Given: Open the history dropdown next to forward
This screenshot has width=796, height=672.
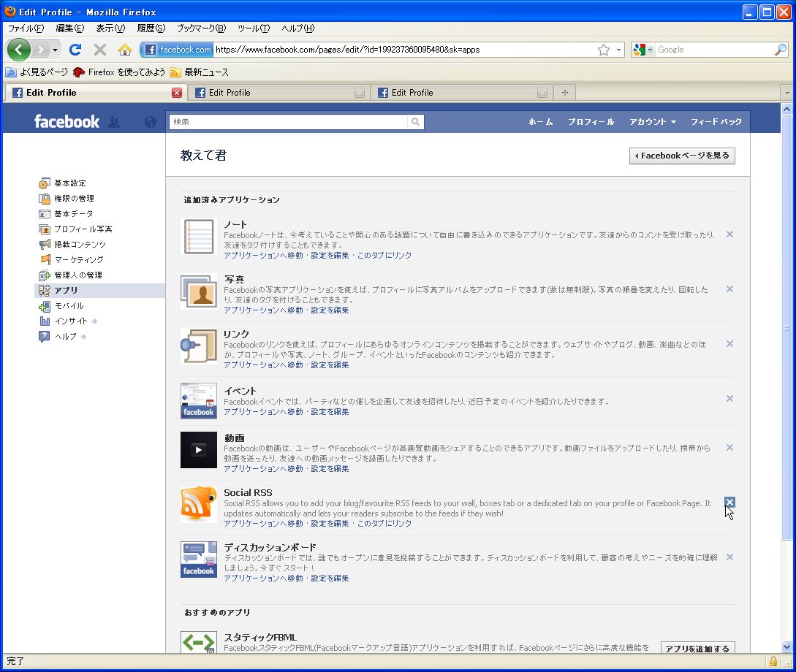Looking at the screenshot, I should [x=55, y=50].
